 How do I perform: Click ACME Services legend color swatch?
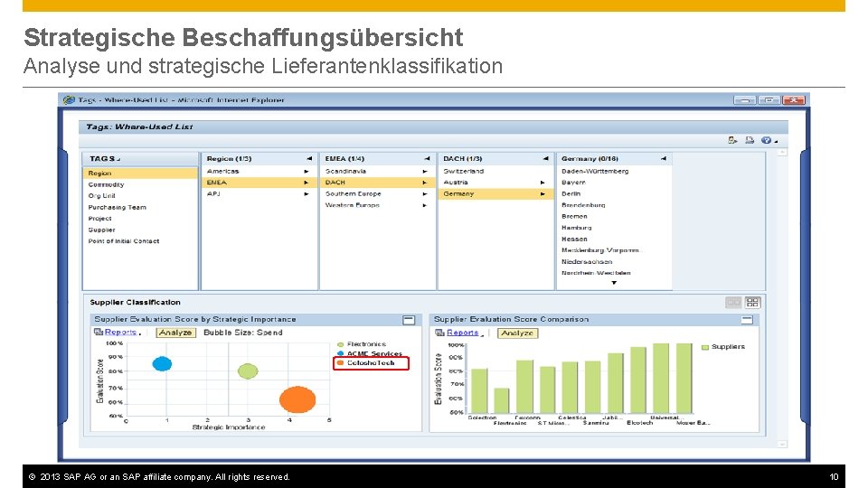click(341, 353)
